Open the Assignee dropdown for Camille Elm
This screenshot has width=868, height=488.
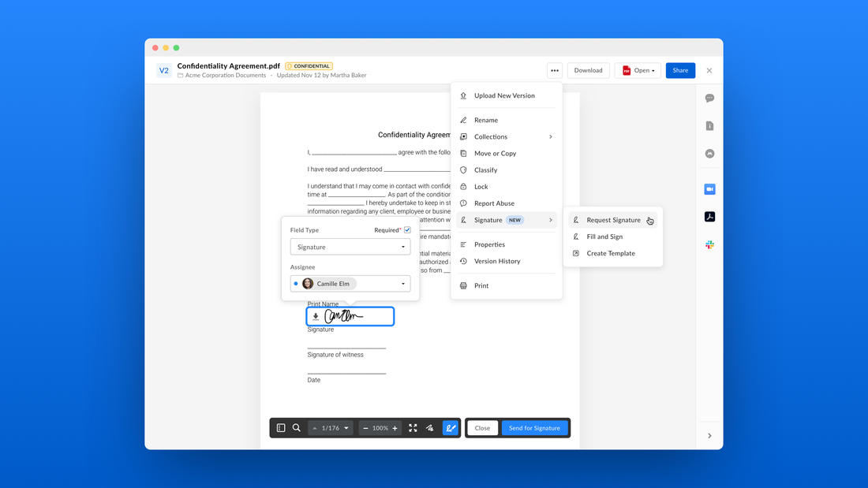point(350,284)
